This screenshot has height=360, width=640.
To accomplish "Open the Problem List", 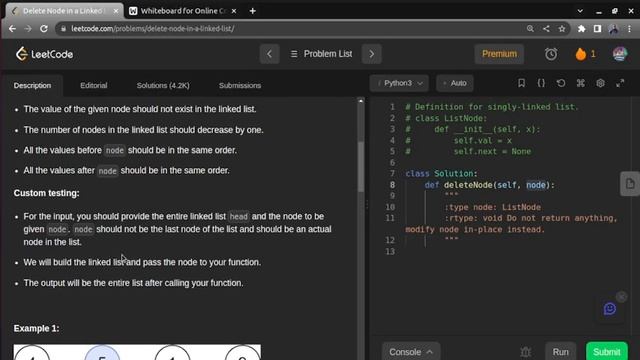I will click(321, 54).
